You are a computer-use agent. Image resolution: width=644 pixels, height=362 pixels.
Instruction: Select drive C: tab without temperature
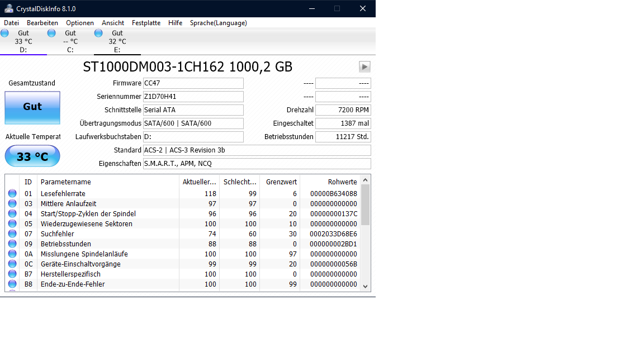click(70, 41)
